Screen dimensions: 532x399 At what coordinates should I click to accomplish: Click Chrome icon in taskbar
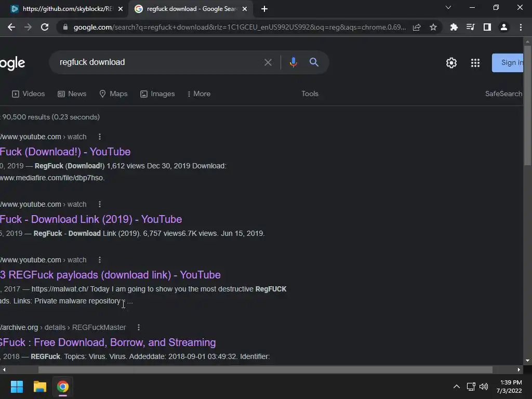click(63, 387)
